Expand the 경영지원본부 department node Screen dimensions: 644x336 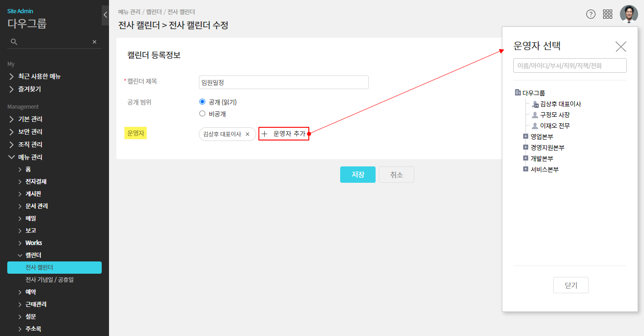526,147
